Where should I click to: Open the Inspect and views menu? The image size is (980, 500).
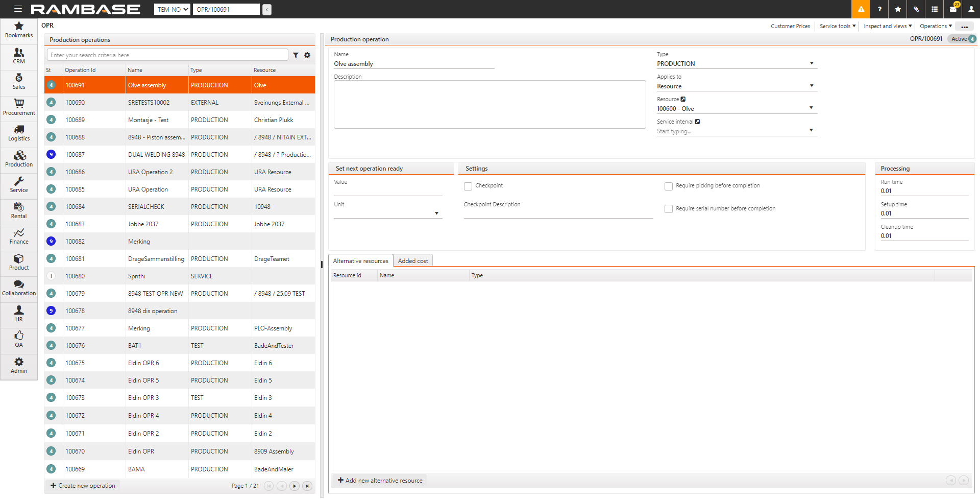pyautogui.click(x=887, y=26)
